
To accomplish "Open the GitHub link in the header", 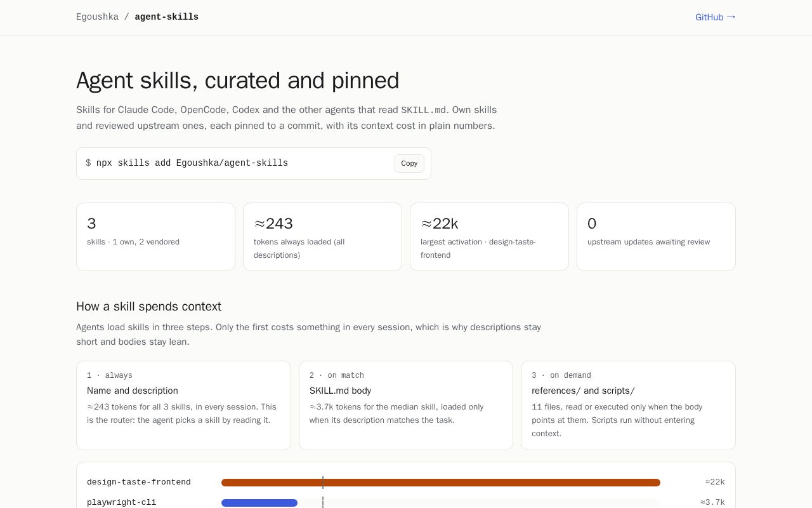I will click(x=716, y=17).
